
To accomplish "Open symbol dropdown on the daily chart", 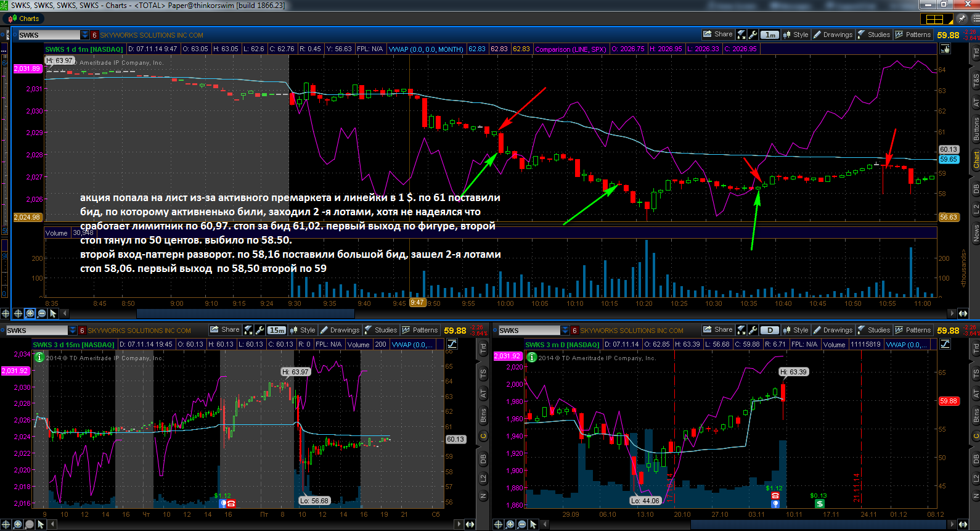I will [565, 331].
